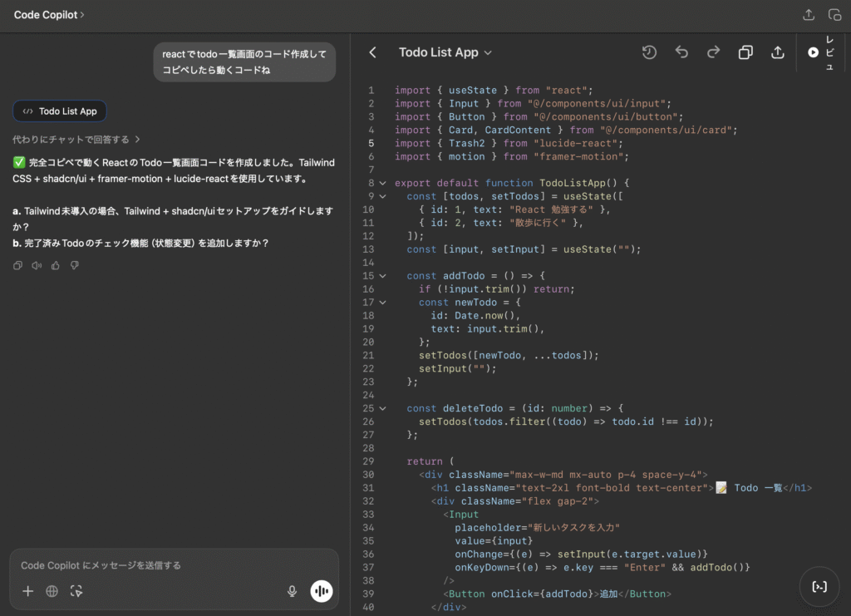This screenshot has width=851, height=616.
Task: Open the Code Copilot title menu
Action: tap(49, 15)
